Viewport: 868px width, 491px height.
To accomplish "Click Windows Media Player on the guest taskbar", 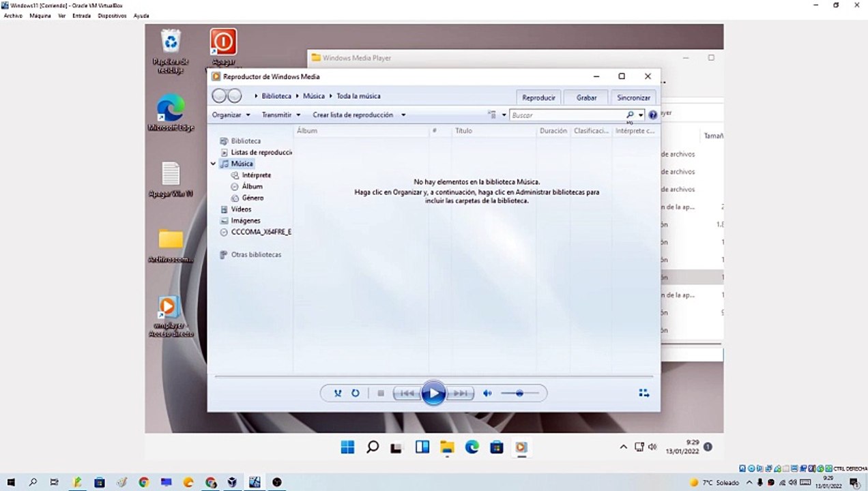I will click(x=521, y=447).
